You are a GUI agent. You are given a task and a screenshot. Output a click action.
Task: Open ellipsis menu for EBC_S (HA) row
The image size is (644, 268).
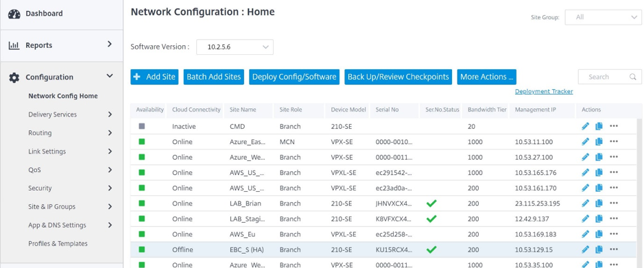[x=614, y=249]
